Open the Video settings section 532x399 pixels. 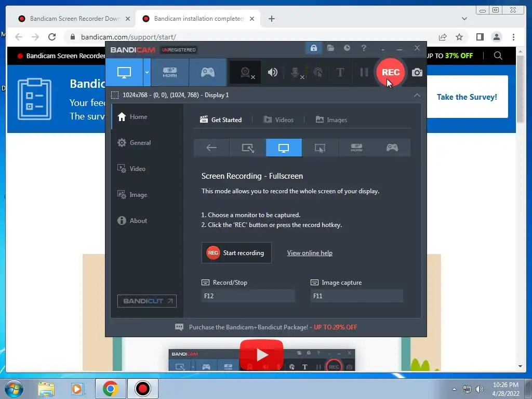(x=147, y=169)
